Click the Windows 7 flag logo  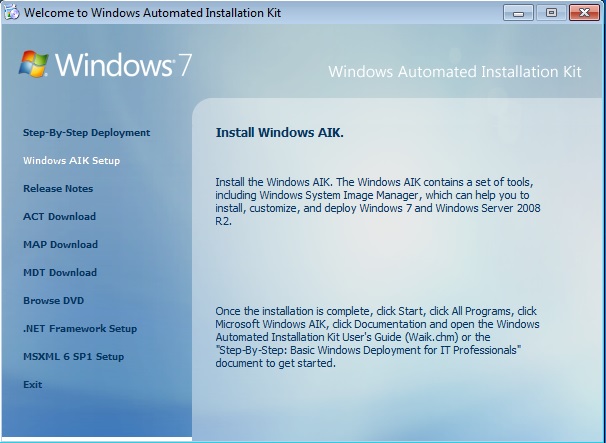click(x=34, y=64)
